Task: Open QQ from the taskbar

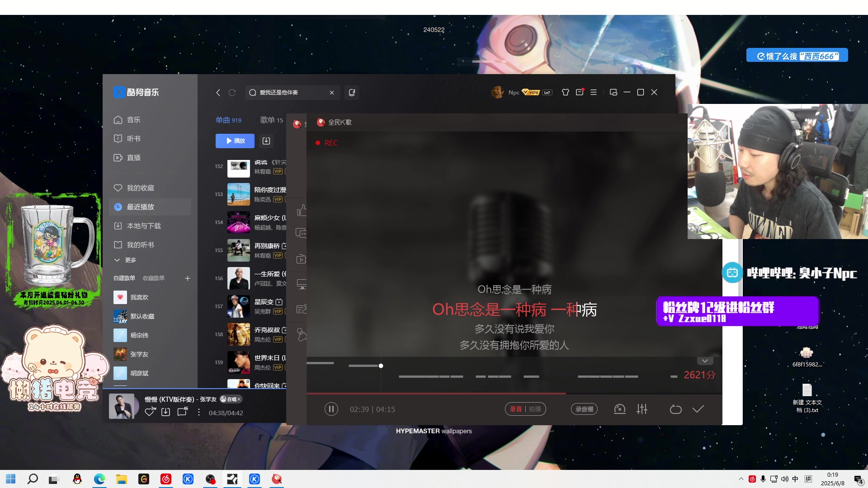Action: (77, 479)
